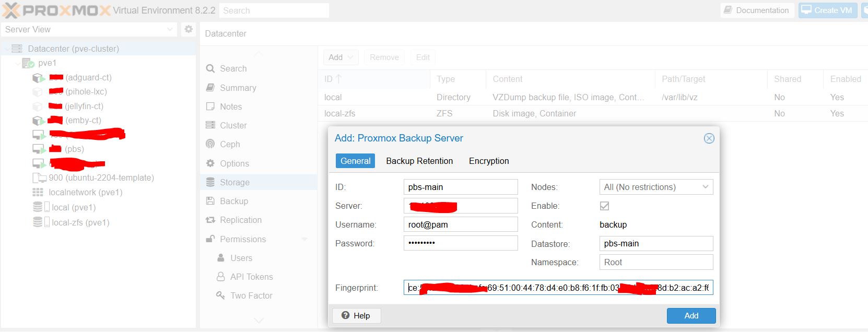
Task: Click the API Tokens user icon
Action: (x=221, y=277)
